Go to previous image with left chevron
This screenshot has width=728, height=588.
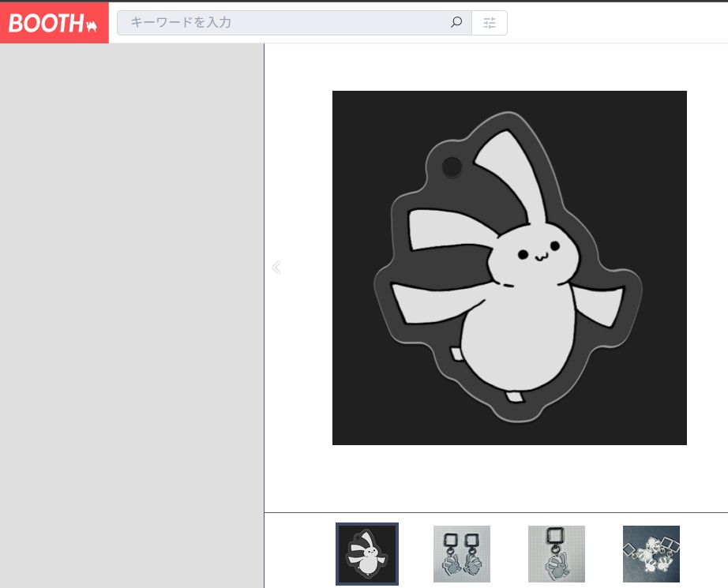pyautogui.click(x=276, y=268)
